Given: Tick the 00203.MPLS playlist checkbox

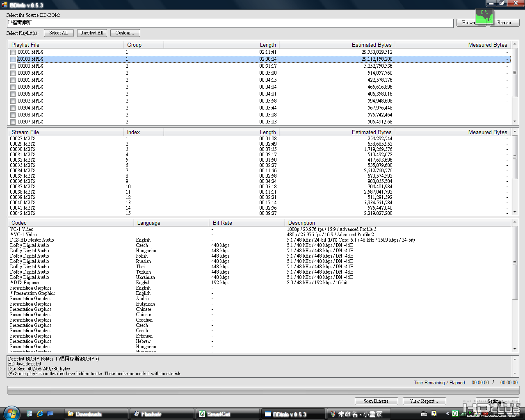Looking at the screenshot, I should coord(13,73).
